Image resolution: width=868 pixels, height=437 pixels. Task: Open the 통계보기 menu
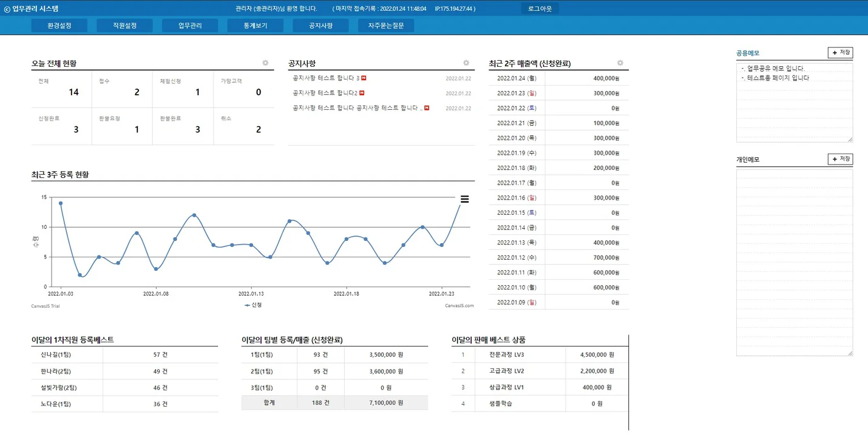click(256, 25)
